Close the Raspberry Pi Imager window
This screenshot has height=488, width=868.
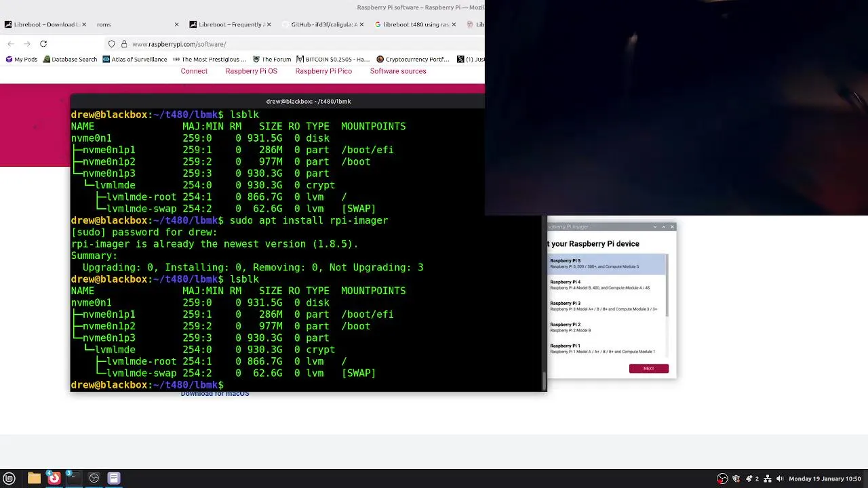click(x=672, y=227)
